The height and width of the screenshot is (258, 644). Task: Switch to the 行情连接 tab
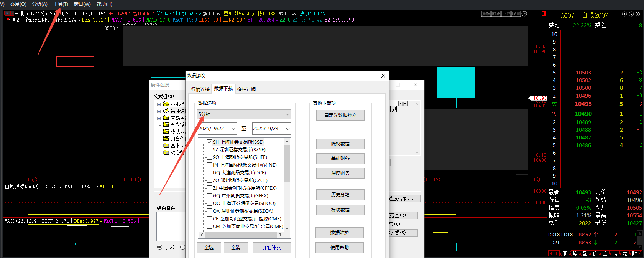pyautogui.click(x=200, y=89)
